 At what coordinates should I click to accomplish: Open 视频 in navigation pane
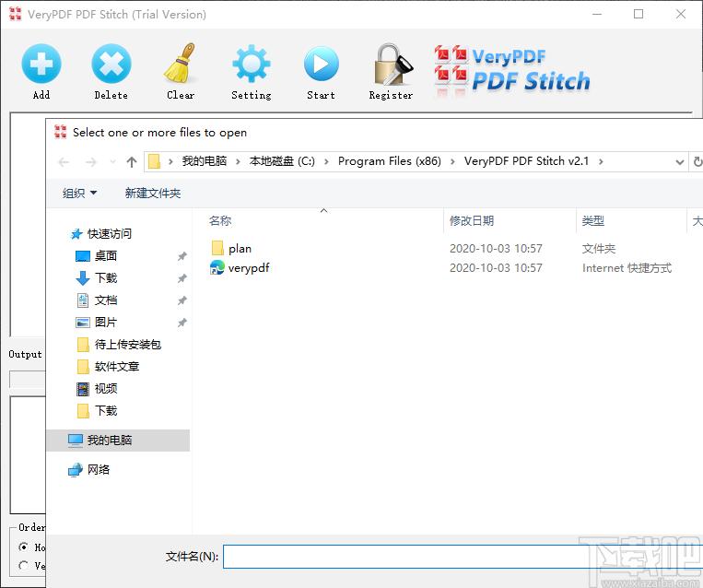click(x=105, y=388)
